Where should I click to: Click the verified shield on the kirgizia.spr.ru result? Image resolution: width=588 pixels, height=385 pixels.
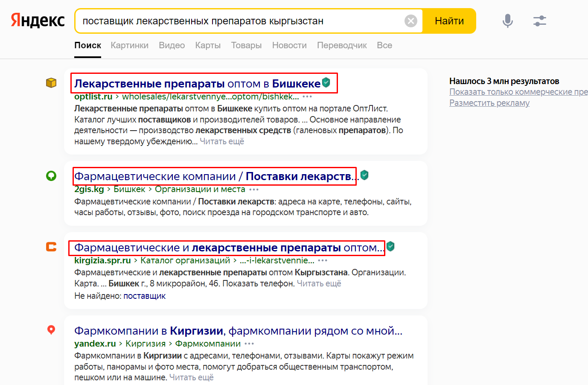[390, 246]
